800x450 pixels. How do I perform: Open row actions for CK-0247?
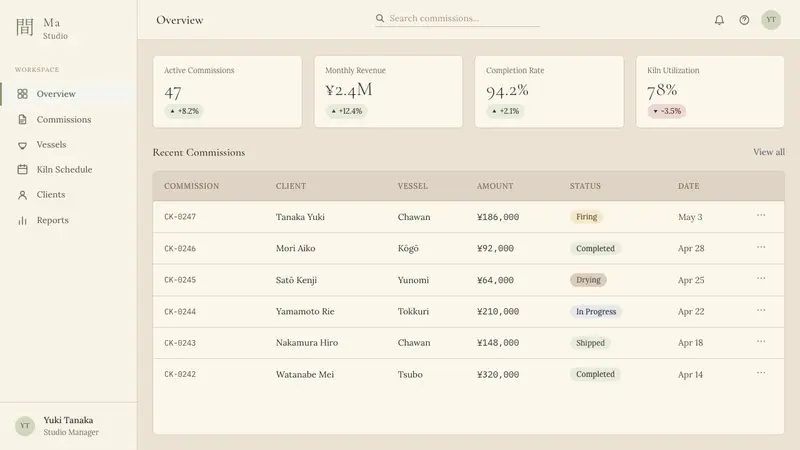761,215
